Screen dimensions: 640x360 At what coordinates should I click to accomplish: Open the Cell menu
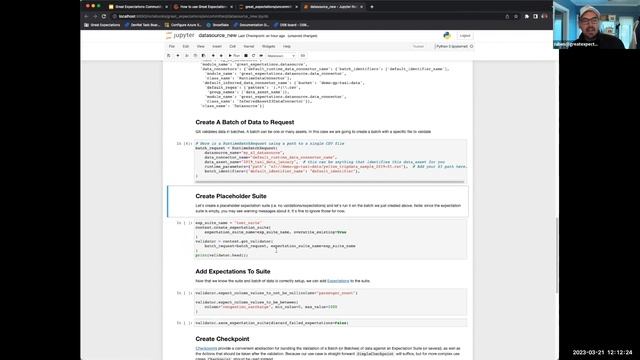point(233,47)
